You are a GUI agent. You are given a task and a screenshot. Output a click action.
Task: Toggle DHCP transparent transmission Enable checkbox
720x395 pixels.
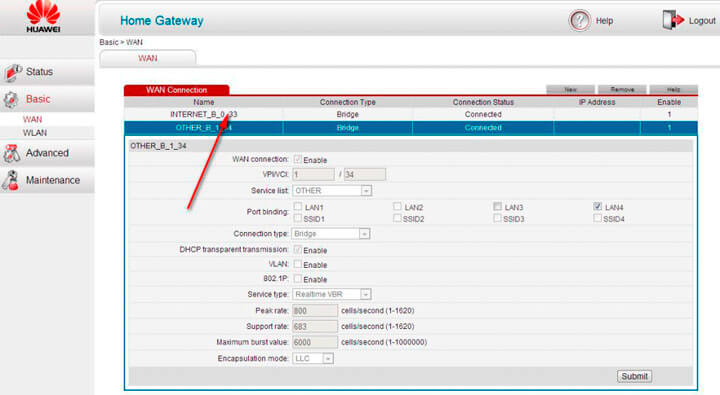coord(298,250)
